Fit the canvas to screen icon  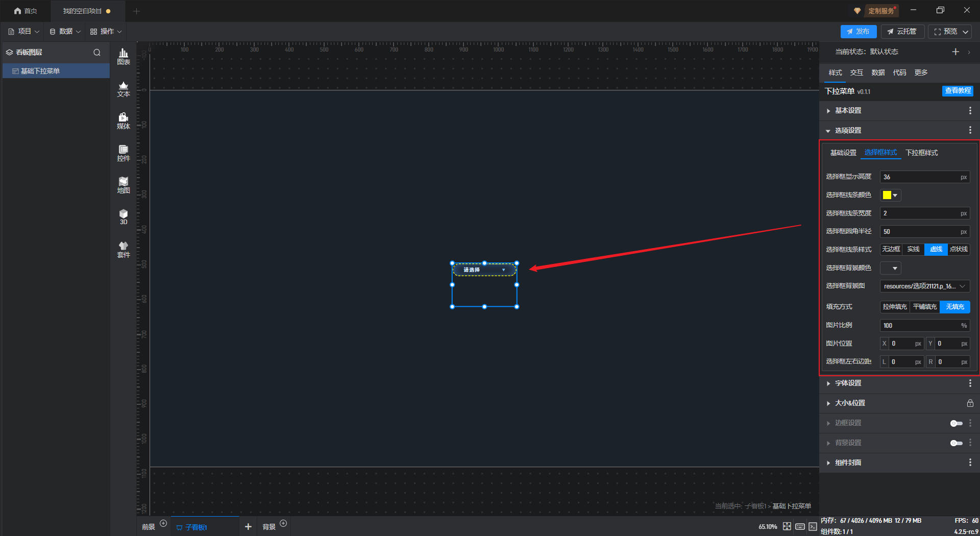tap(787, 526)
